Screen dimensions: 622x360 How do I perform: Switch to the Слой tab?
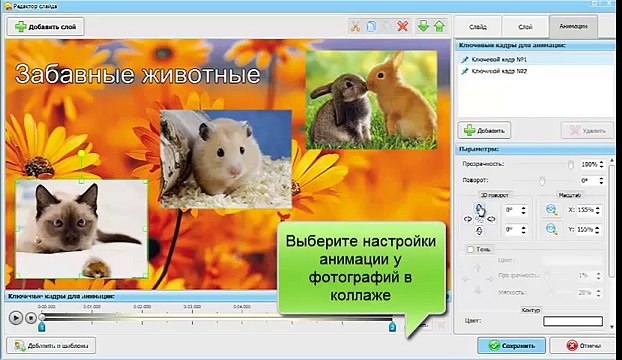[x=525, y=27]
